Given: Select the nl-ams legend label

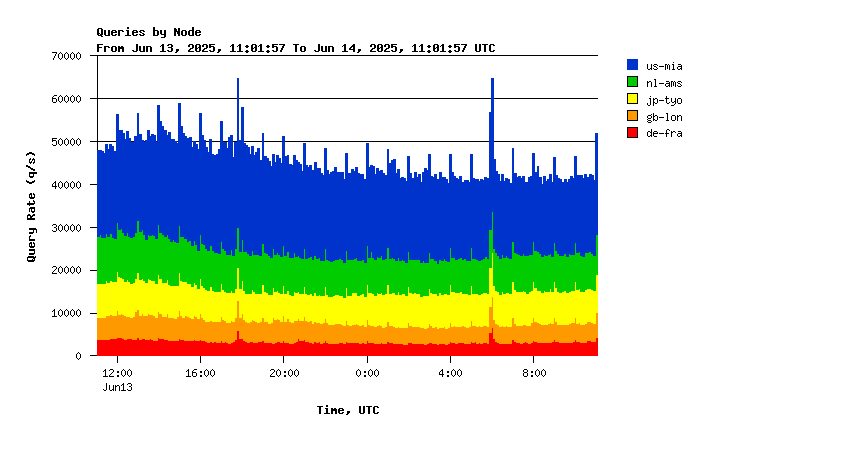Looking at the screenshot, I should click(x=664, y=83).
